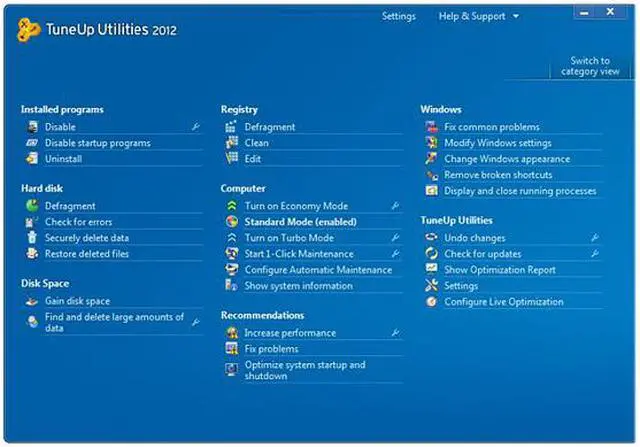Click the Registry Defragment icon

(231, 127)
